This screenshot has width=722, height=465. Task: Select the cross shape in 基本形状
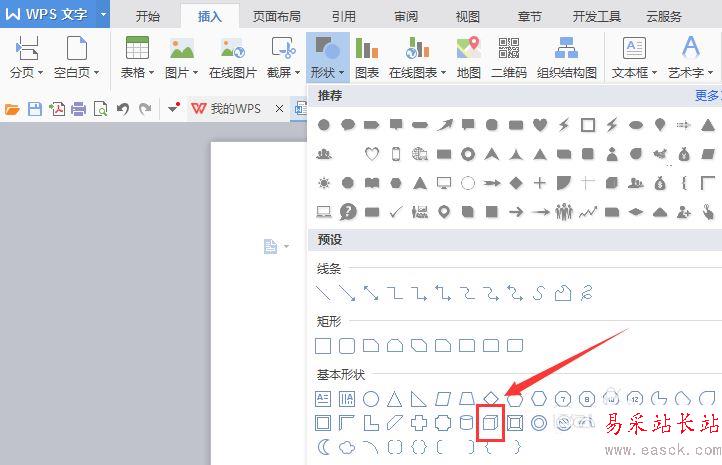click(x=419, y=423)
